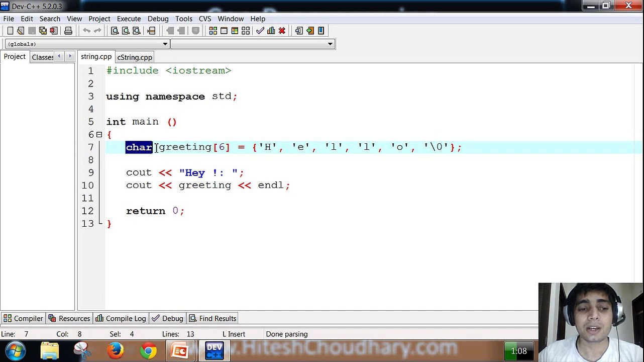Click the Run window icon
The image size is (644, 362).
224,31
